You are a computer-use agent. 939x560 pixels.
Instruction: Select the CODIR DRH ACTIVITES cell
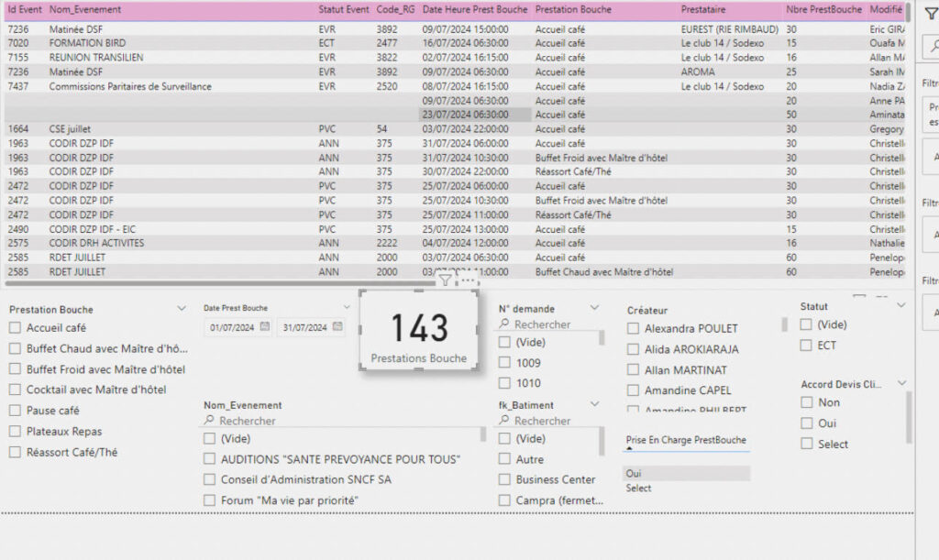[96, 243]
